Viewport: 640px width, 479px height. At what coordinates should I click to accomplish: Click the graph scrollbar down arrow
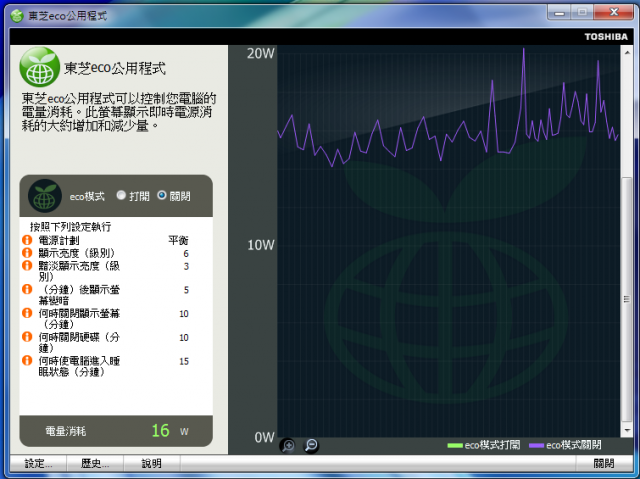[x=627, y=430]
